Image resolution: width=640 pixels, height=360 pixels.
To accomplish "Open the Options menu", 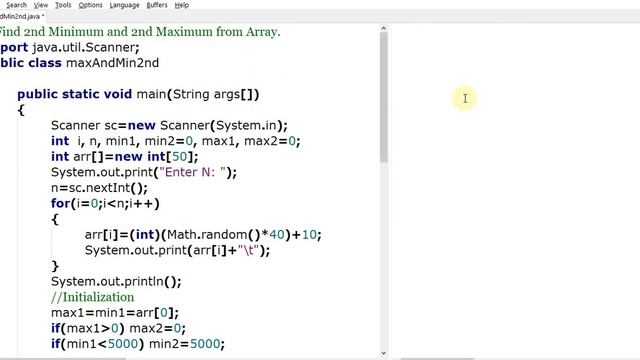I will pyautogui.click(x=91, y=5).
